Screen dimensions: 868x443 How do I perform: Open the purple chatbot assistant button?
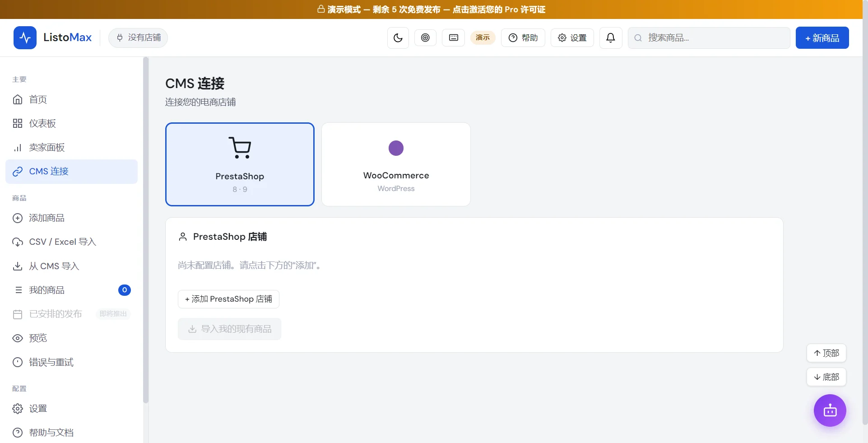point(830,410)
